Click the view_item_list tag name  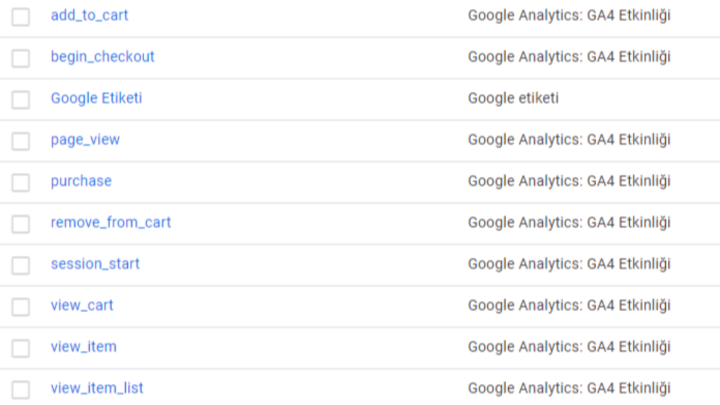tap(97, 388)
